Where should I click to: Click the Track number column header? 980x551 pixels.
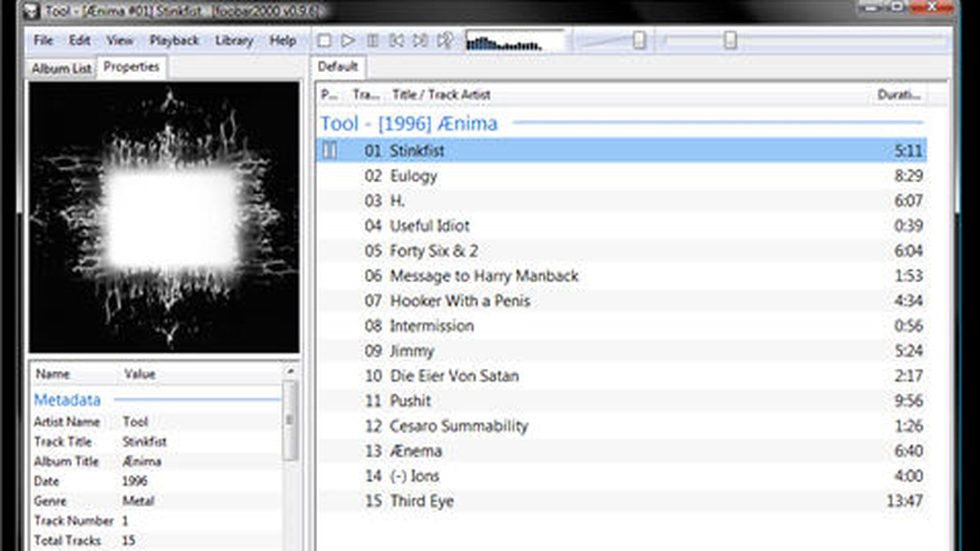pos(366,95)
